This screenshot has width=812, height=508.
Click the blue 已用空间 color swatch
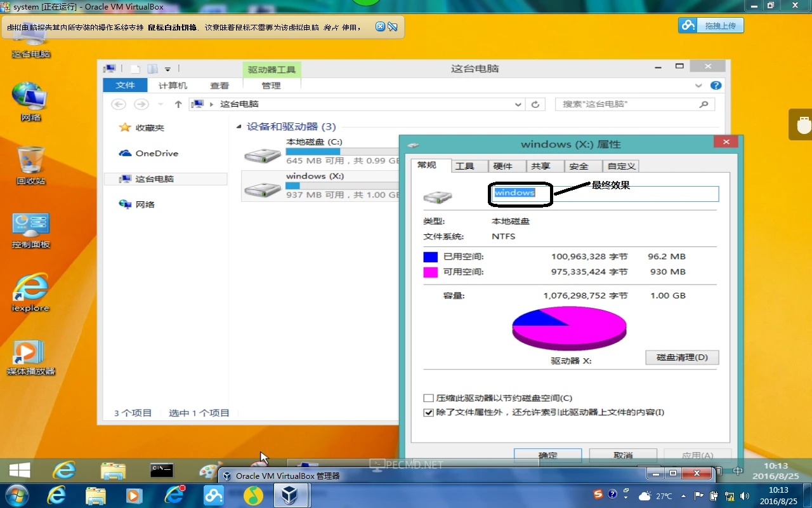click(431, 257)
